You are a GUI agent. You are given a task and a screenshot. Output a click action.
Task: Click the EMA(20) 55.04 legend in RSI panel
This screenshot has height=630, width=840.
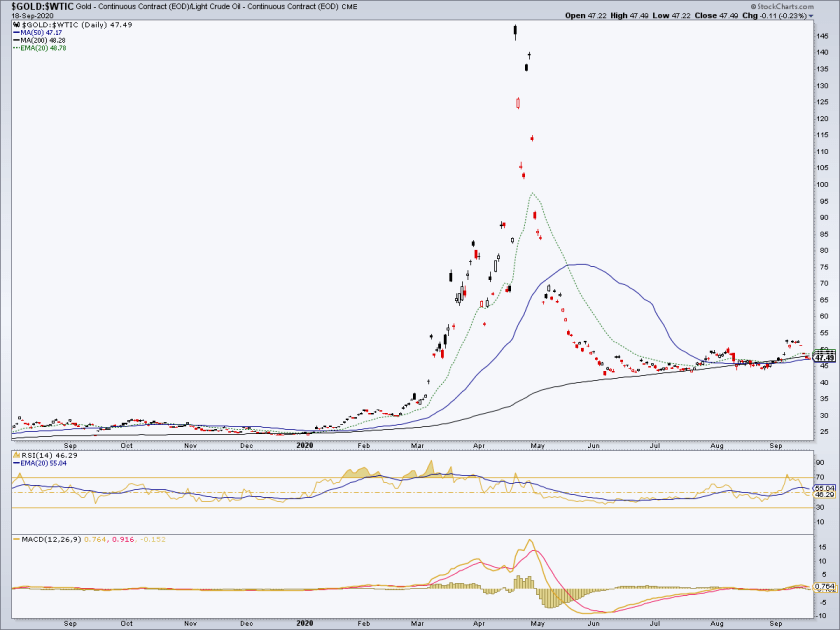[x=40, y=463]
